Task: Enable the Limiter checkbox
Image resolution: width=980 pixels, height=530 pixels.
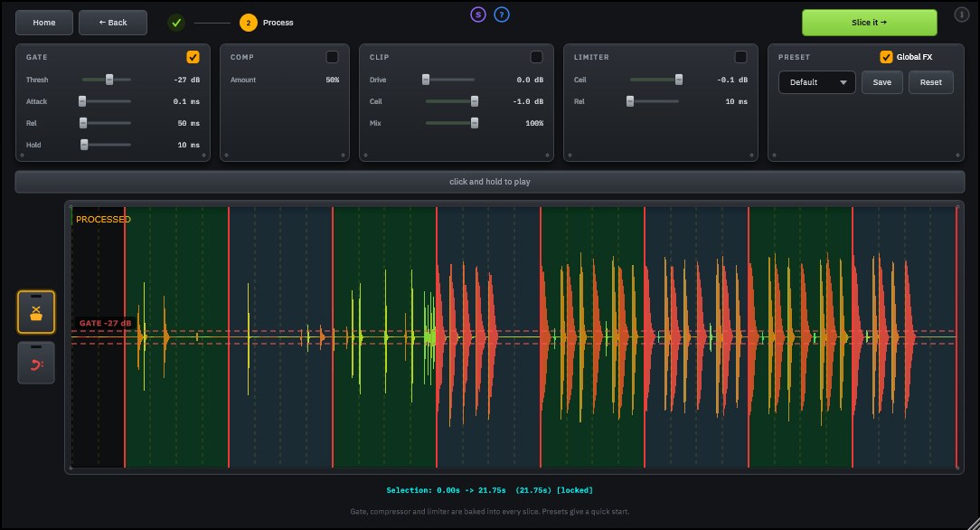Action: tap(740, 57)
